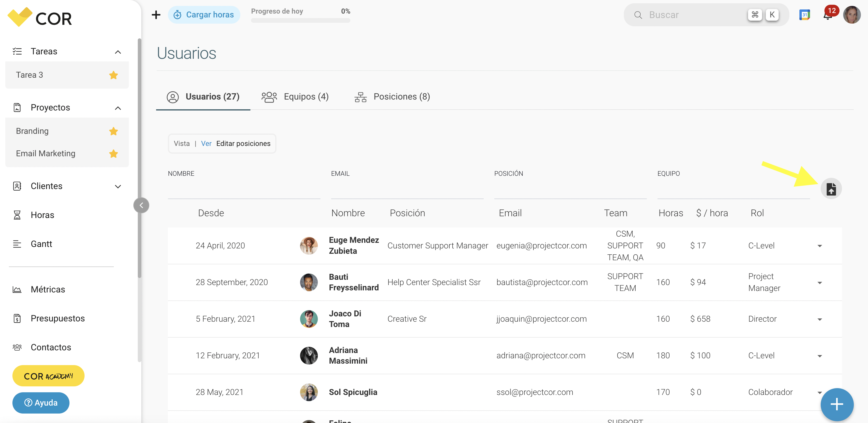Click the name Euge Mendez Zubieta
The width and height of the screenshot is (868, 423).
pyautogui.click(x=354, y=245)
